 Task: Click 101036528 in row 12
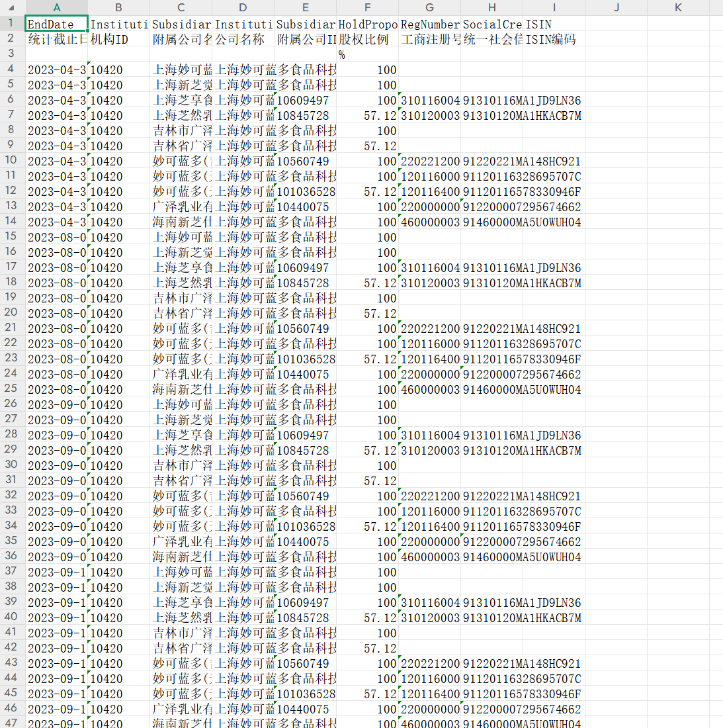[306, 192]
